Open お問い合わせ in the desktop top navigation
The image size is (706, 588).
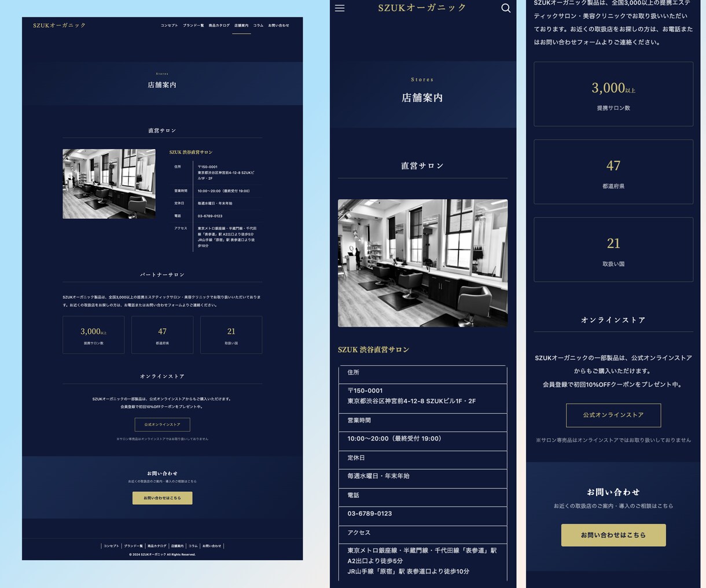278,25
